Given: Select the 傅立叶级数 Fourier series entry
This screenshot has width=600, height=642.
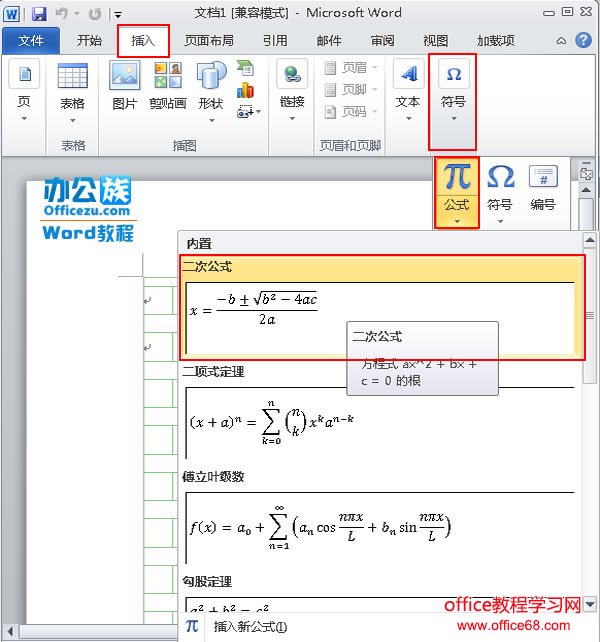Looking at the screenshot, I should pyautogui.click(x=381, y=517).
